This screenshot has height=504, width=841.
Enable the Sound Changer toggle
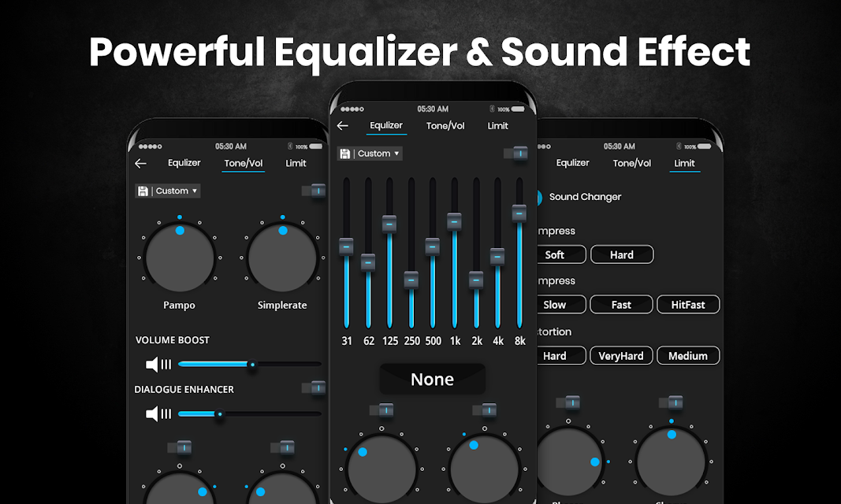[540, 197]
